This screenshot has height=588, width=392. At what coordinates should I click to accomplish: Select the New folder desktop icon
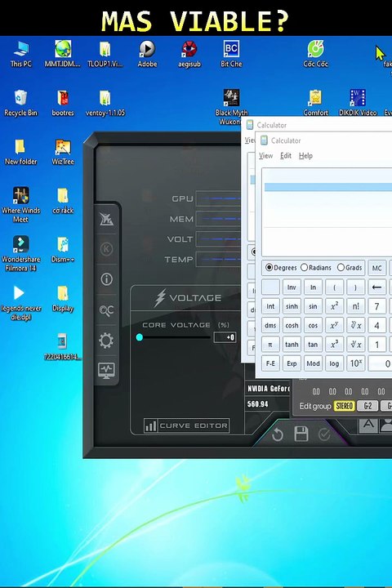(20, 152)
